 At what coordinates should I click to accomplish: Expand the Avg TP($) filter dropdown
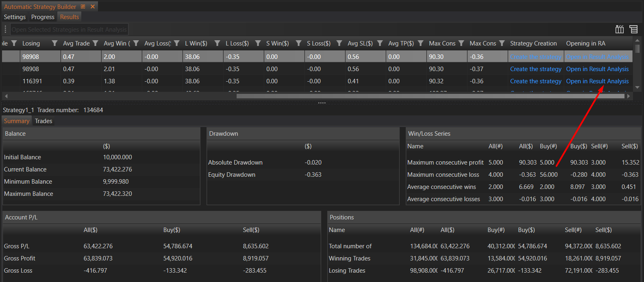pos(420,43)
